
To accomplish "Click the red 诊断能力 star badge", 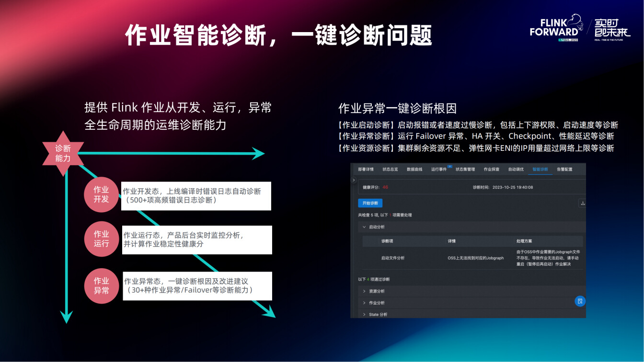I will pyautogui.click(x=63, y=153).
